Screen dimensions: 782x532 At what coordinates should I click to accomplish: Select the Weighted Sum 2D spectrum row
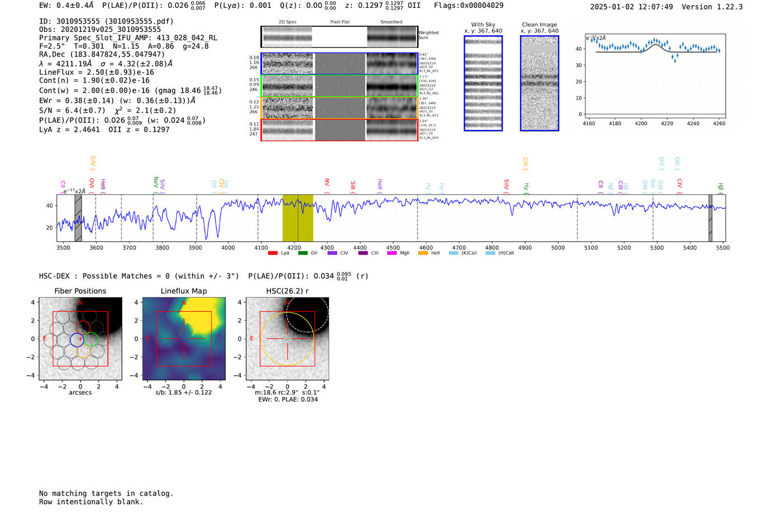(340, 37)
